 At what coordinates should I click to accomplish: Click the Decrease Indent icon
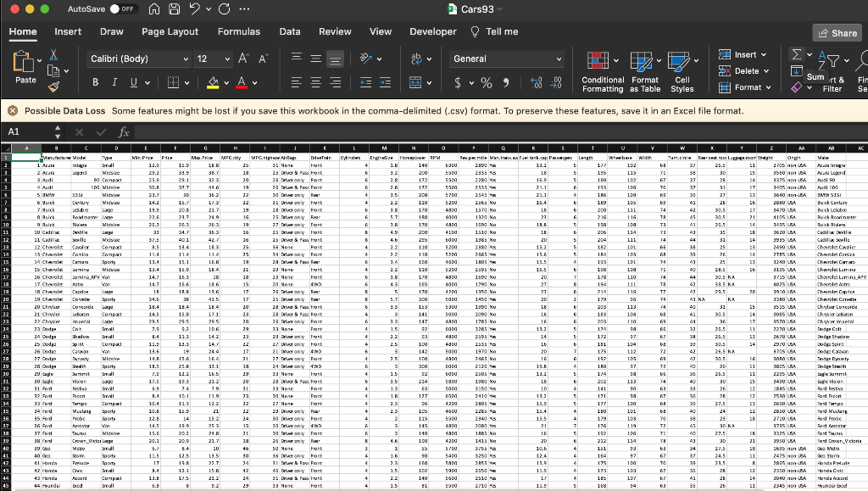365,82
